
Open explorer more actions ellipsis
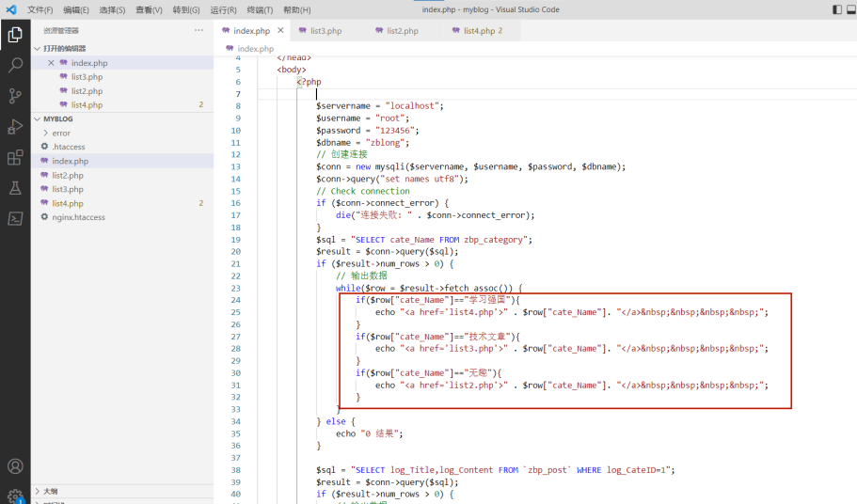(x=198, y=31)
